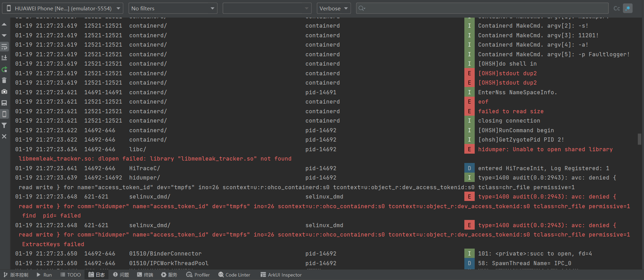Click the up arrow in the log sidebar
Viewport: 644px width, 280px height.
tap(4, 25)
